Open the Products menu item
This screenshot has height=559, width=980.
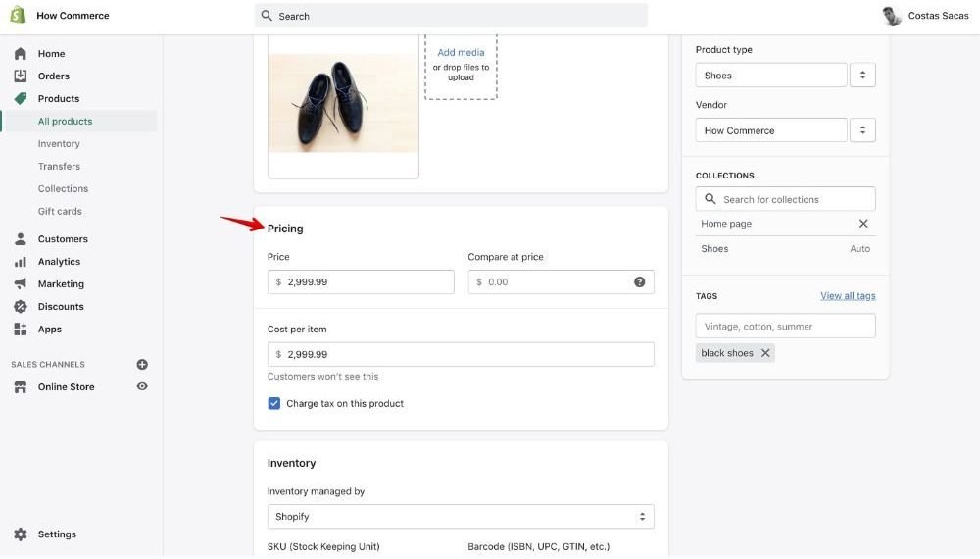coord(59,99)
